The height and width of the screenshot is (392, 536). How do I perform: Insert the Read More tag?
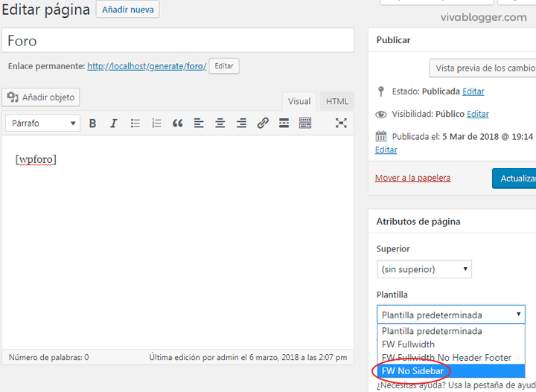coord(284,123)
